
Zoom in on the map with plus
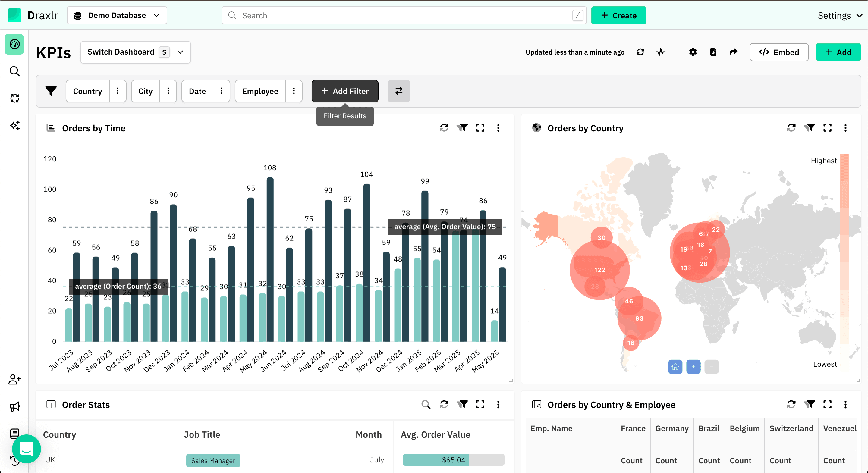pyautogui.click(x=693, y=367)
